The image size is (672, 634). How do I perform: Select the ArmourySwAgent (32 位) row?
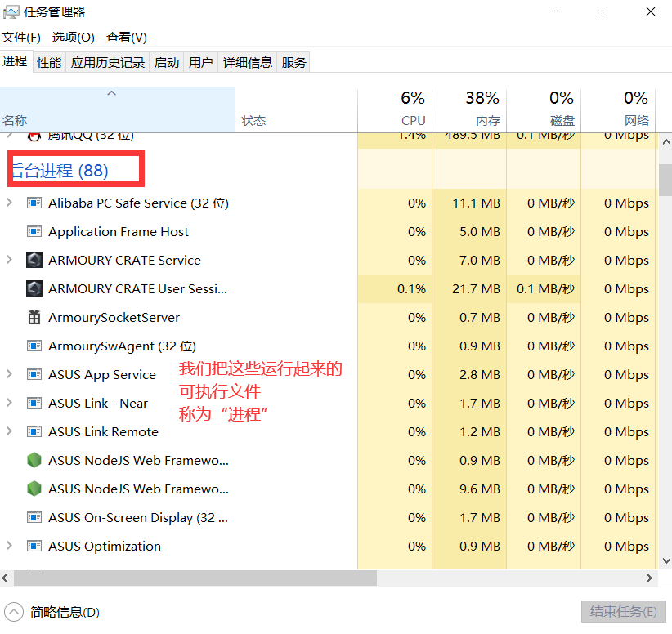tap(328, 346)
